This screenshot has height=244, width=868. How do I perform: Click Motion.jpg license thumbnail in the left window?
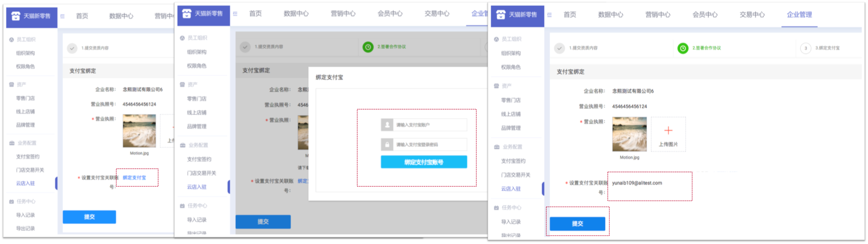click(139, 131)
